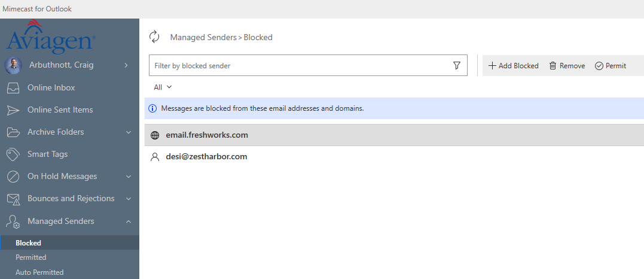Click the Filter by blocked sender field
644x279 pixels.
coord(299,66)
